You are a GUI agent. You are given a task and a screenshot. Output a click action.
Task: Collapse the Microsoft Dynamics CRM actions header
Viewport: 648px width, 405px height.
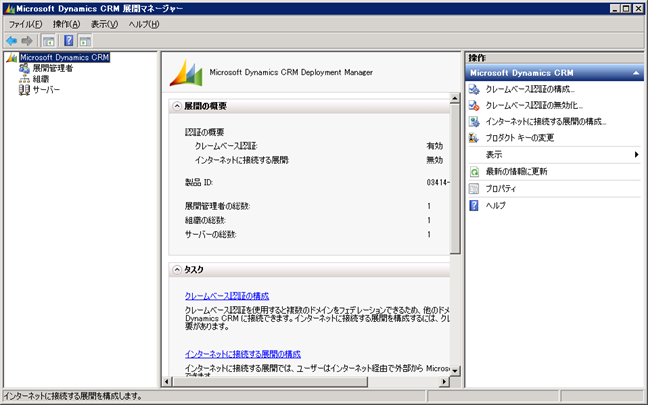point(634,73)
